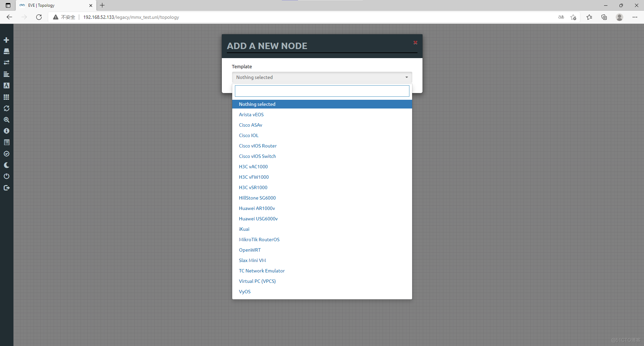The width and height of the screenshot is (644, 346).
Task: Select TC Network Emulator template
Action: click(x=322, y=271)
